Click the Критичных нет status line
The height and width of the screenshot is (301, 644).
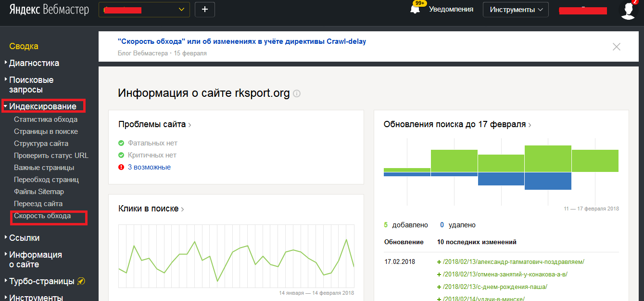[x=148, y=155]
